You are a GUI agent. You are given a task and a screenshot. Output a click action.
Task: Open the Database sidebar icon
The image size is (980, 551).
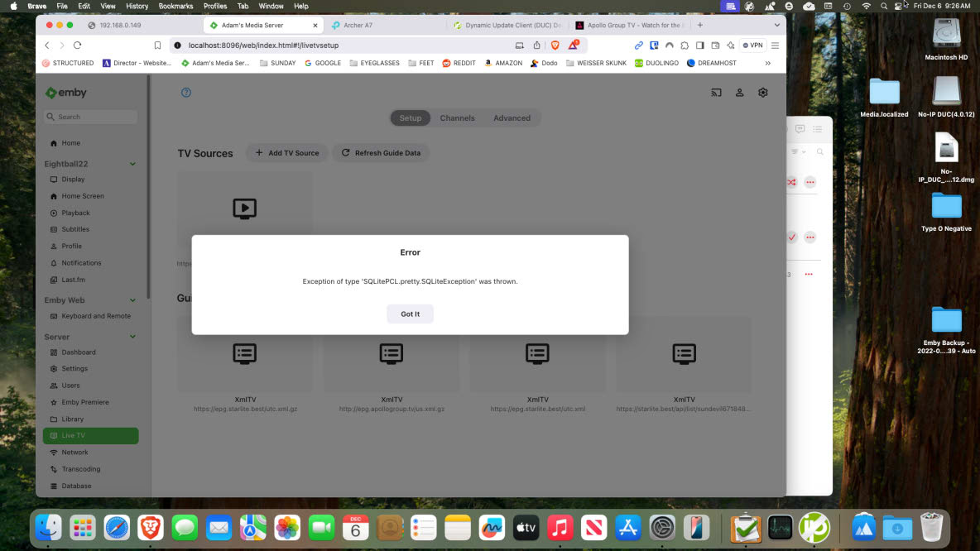[x=52, y=486]
